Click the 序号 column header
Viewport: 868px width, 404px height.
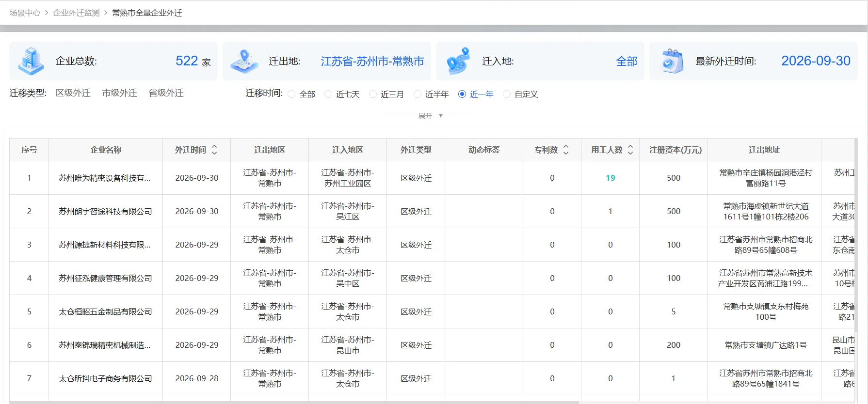(x=29, y=150)
